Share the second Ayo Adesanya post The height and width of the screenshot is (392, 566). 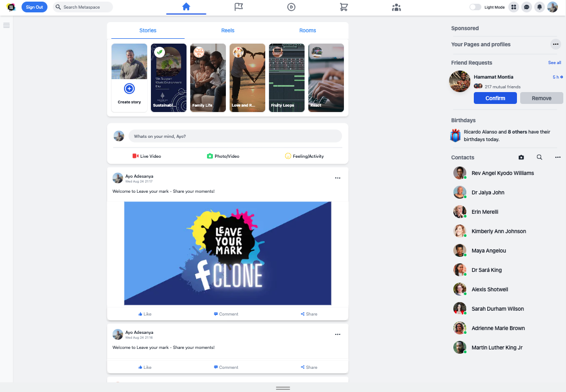coord(309,367)
